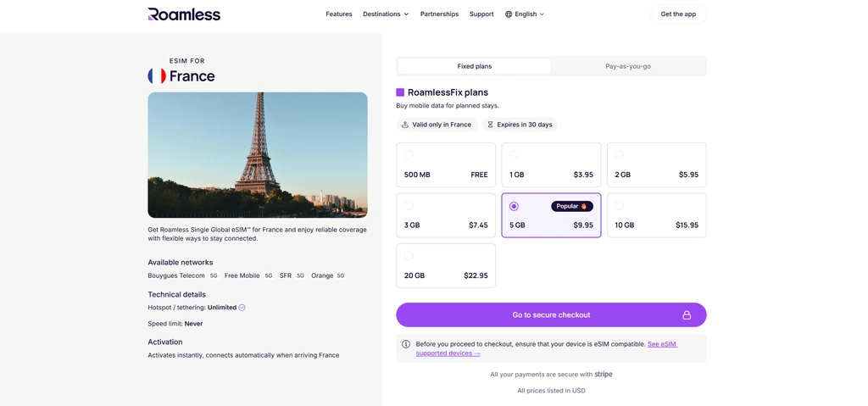Click the RoamlessFix plans heading

(448, 92)
